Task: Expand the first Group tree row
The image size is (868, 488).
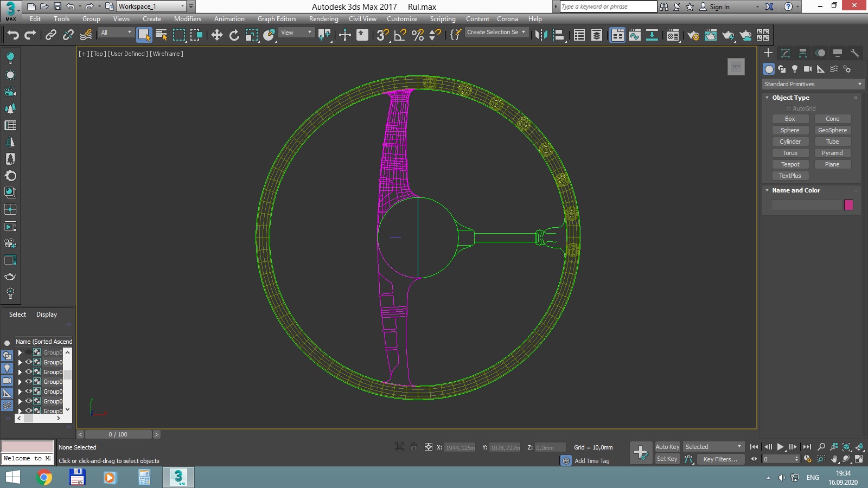Action: pyautogui.click(x=20, y=352)
